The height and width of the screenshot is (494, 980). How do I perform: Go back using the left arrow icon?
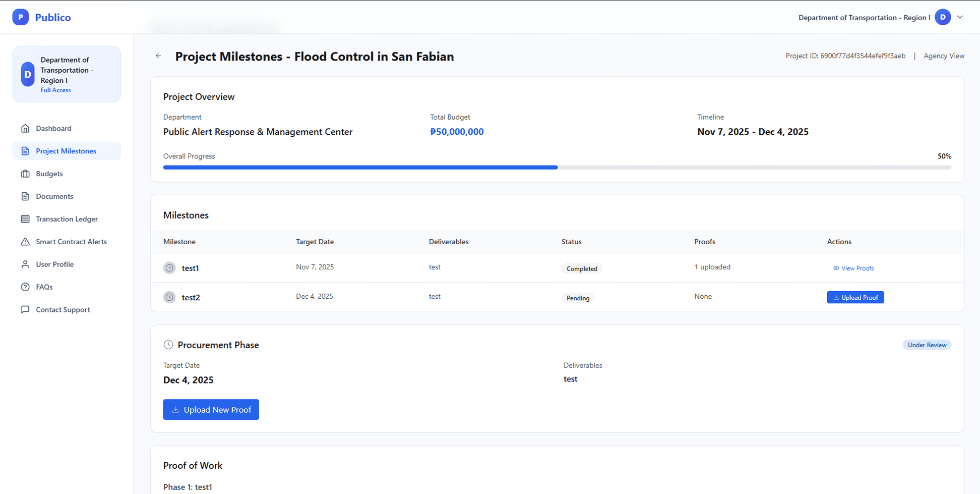click(159, 56)
